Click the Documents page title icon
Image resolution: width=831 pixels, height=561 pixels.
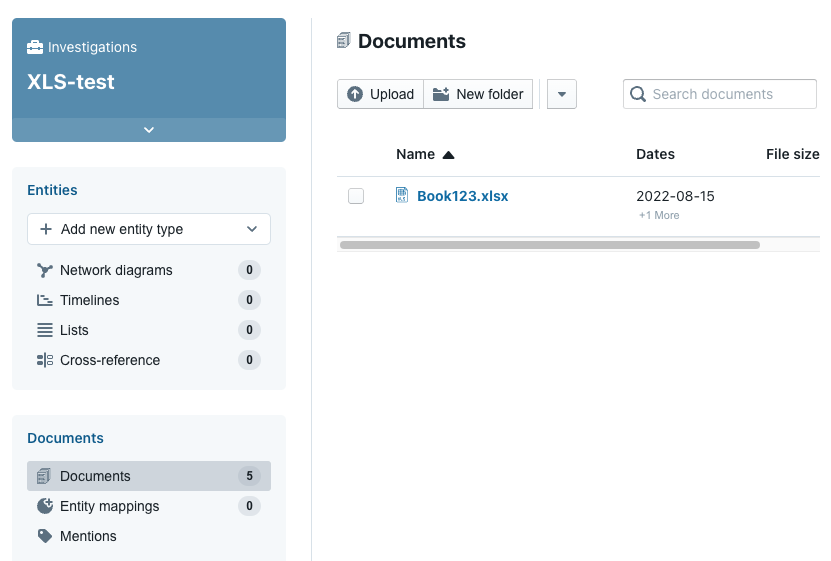click(344, 40)
